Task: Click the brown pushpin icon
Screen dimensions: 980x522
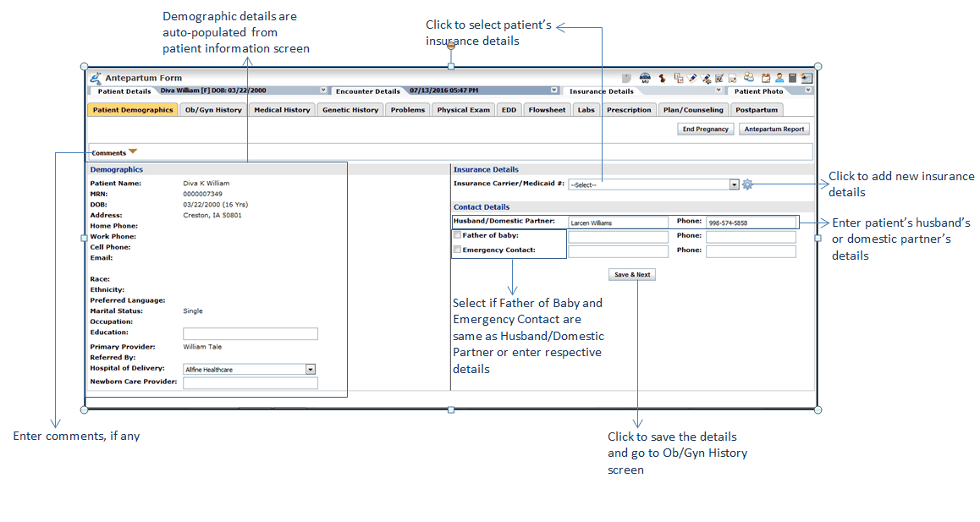Action: point(662,78)
